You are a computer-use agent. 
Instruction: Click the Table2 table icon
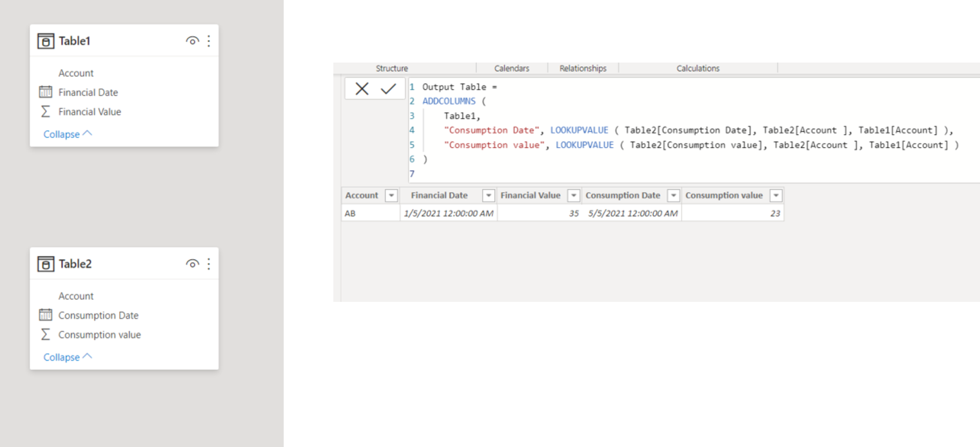pyautogui.click(x=45, y=264)
